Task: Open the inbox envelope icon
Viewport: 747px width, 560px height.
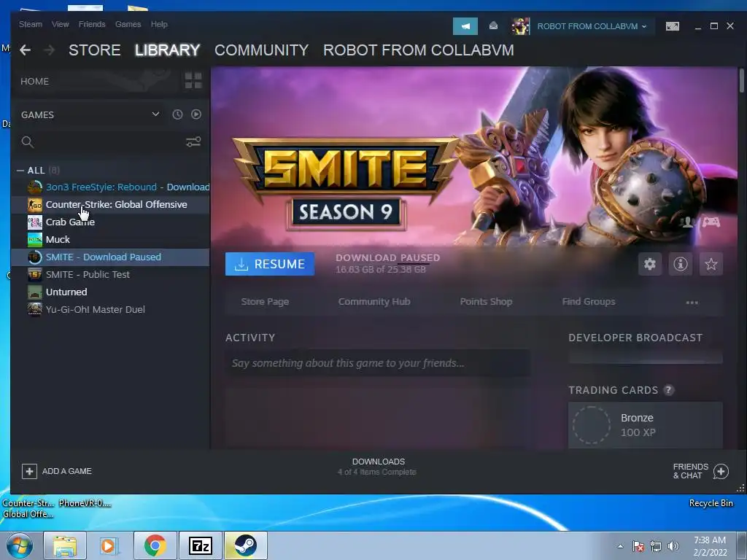Action: click(x=494, y=26)
